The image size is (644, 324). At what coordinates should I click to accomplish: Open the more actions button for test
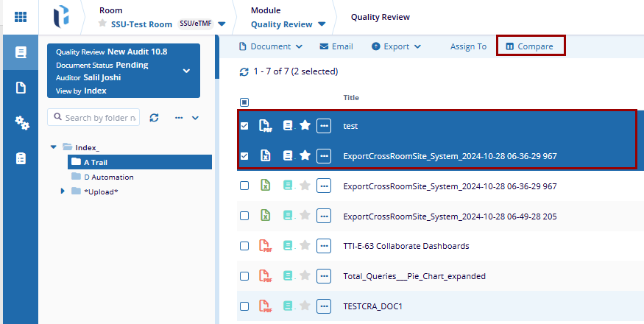pyautogui.click(x=324, y=126)
